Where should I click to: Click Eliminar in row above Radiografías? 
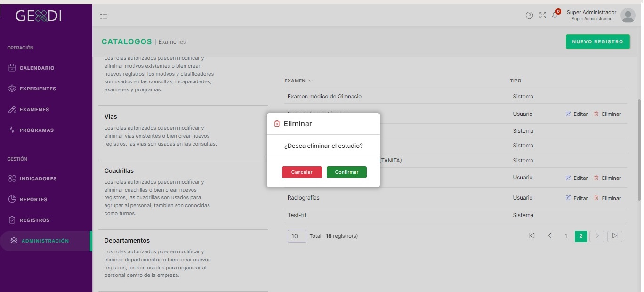tap(607, 178)
